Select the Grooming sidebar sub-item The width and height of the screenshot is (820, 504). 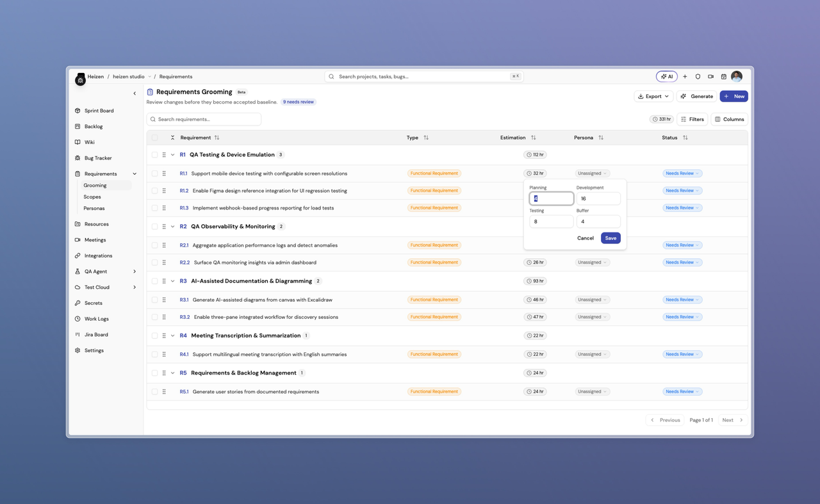[x=106, y=186]
